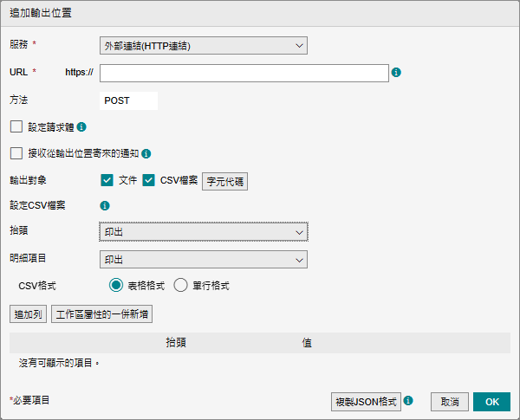
Task: Click info icon next to 設定CSV檔案
Action: coord(105,206)
